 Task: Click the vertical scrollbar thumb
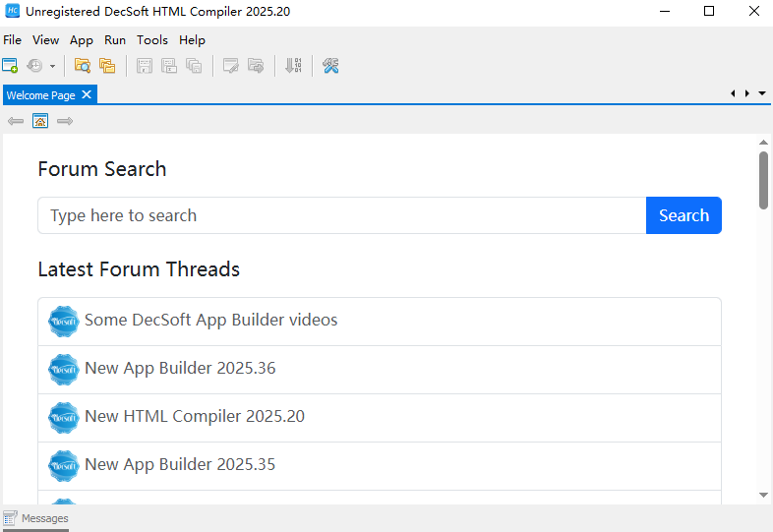click(763, 181)
